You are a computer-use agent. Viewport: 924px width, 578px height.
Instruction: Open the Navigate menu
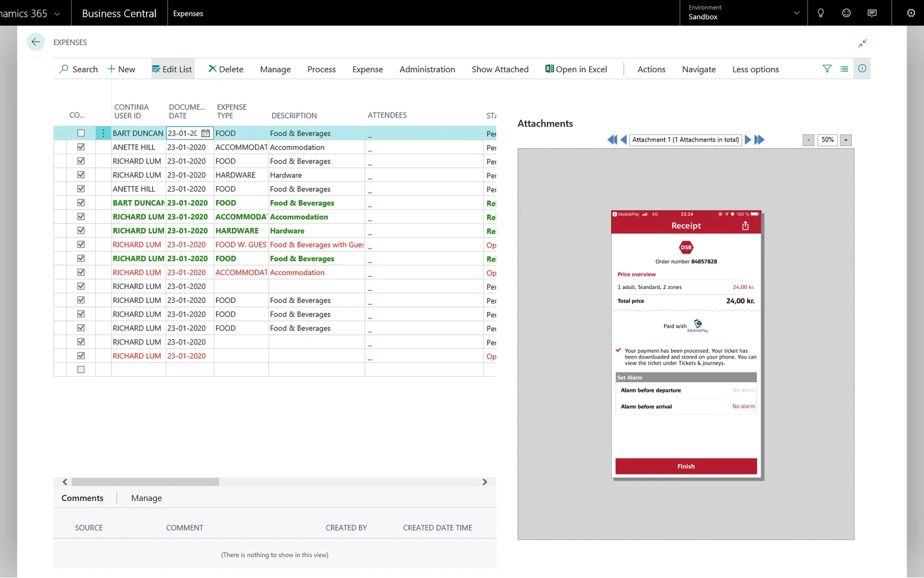[x=699, y=69]
